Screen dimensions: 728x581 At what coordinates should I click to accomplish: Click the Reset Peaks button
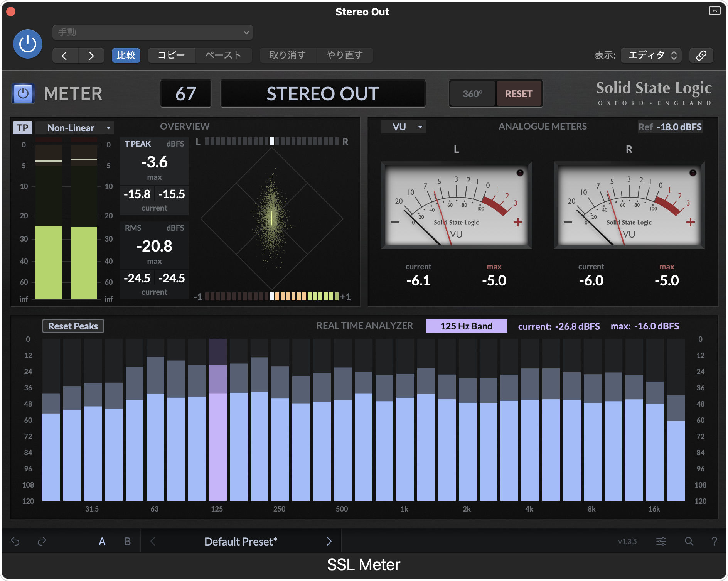73,326
